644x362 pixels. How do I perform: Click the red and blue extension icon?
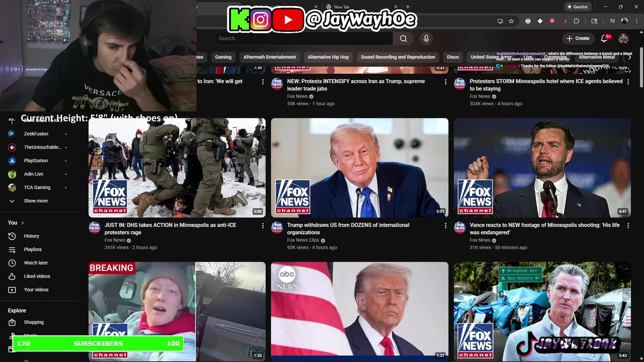point(564,21)
